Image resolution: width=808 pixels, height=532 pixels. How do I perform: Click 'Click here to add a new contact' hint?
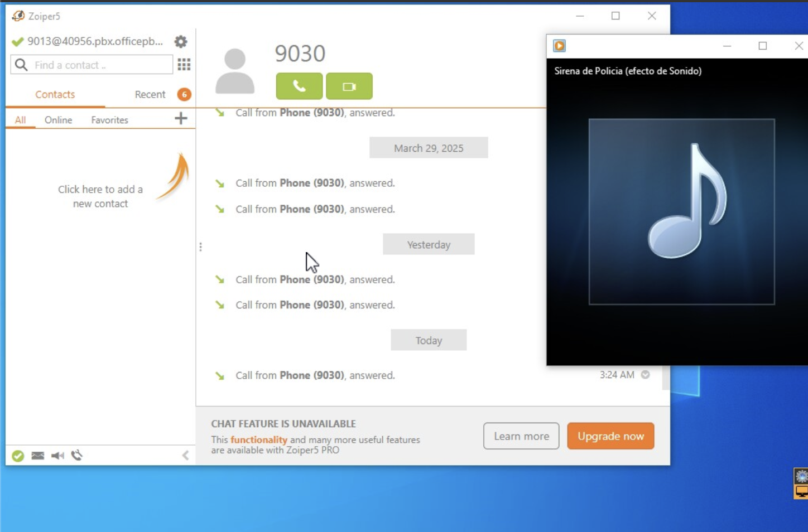100,196
